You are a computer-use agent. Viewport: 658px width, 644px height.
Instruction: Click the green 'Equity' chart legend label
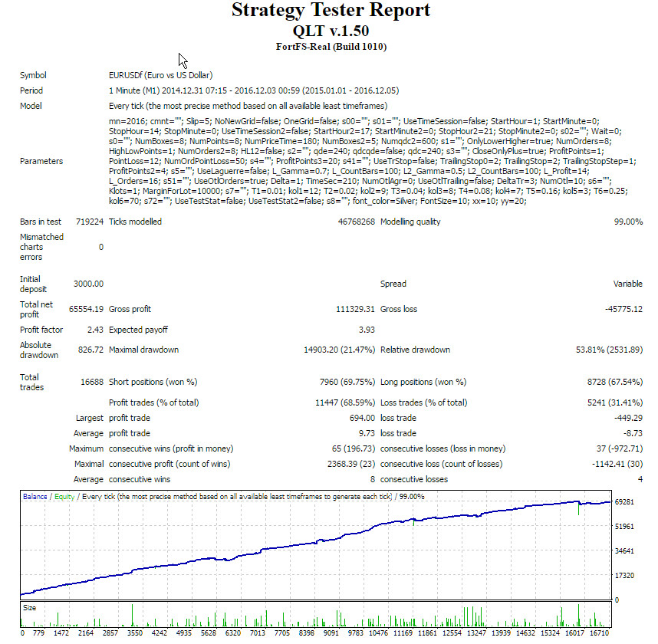tap(64, 496)
